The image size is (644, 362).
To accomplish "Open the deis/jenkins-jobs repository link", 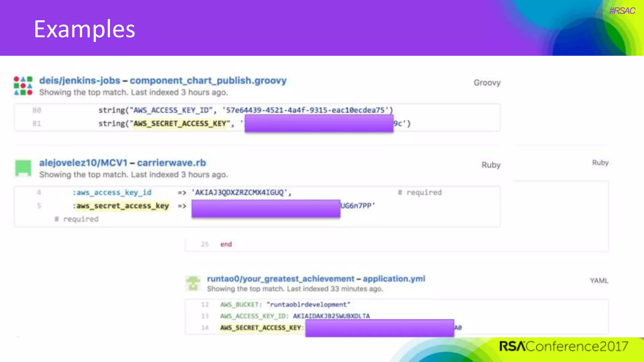I will coord(80,81).
